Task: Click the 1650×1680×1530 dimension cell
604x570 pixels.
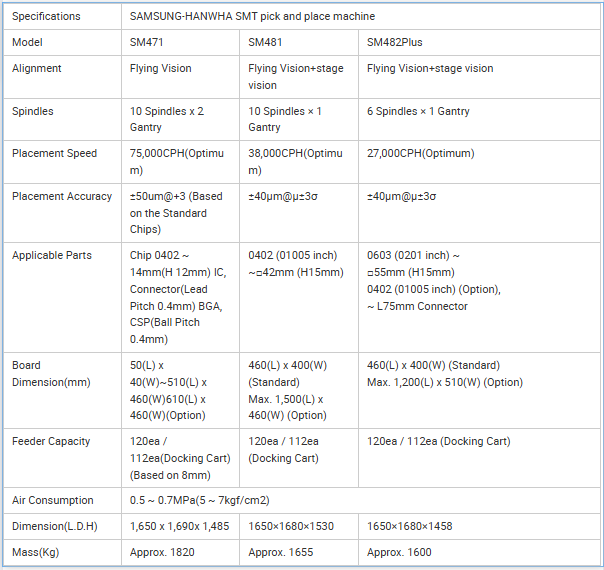Action: tap(299, 526)
